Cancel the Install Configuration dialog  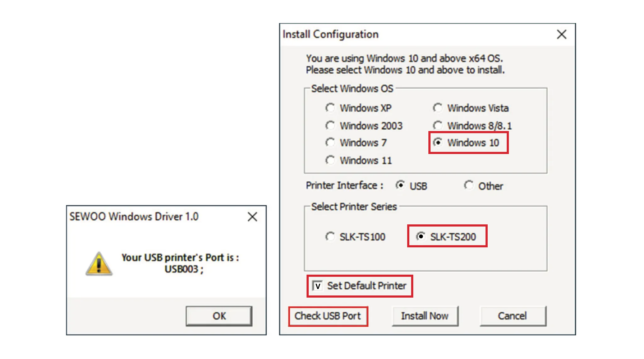pyautogui.click(x=513, y=316)
